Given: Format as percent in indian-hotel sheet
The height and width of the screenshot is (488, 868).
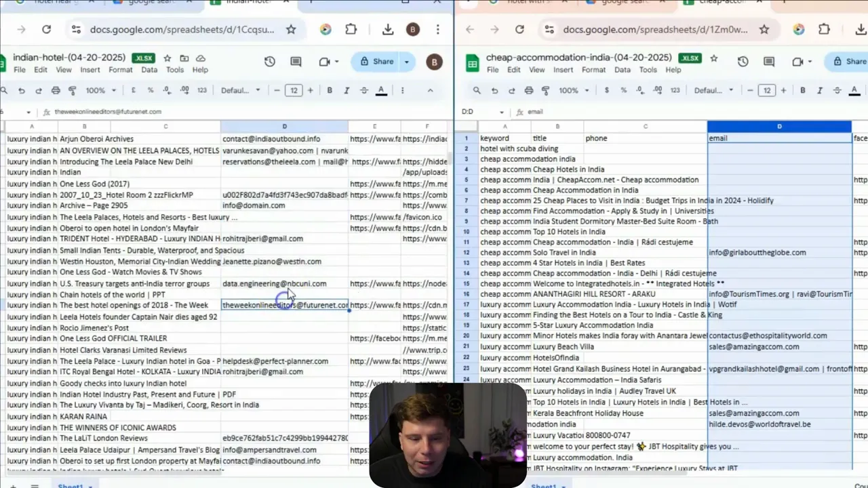Looking at the screenshot, I should 150,90.
